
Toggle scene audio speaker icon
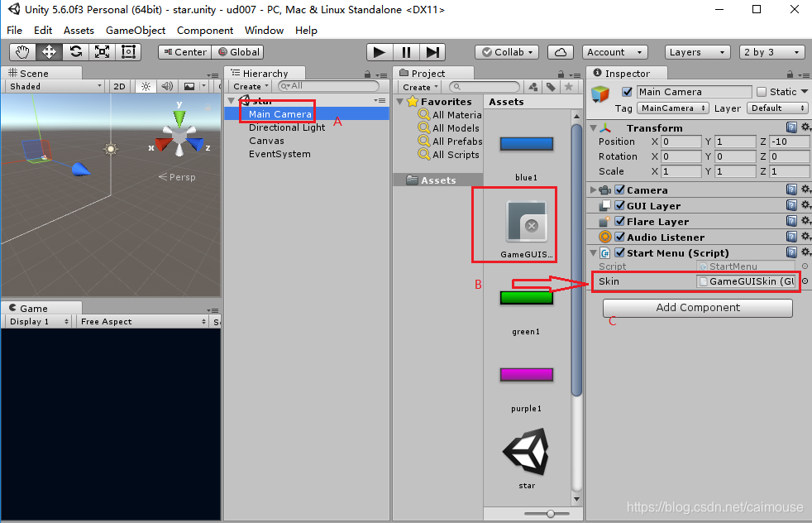pos(167,87)
